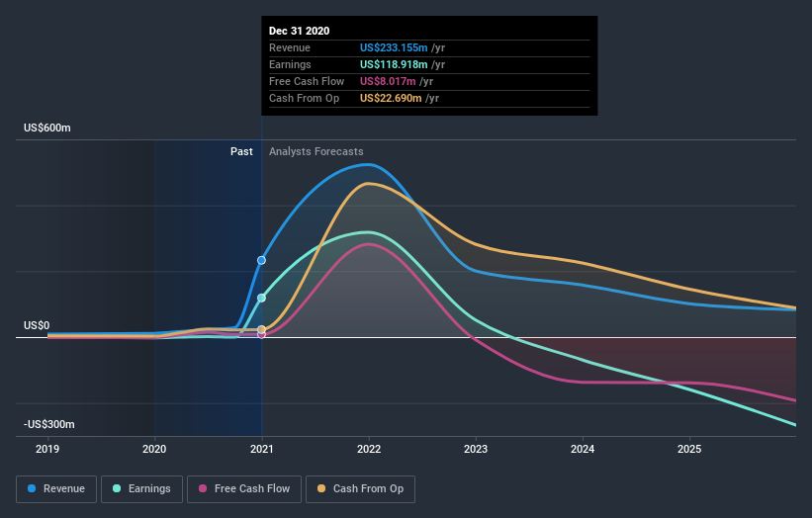The width and height of the screenshot is (812, 518).
Task: Click the 2020 x-axis label
Action: click(154, 449)
